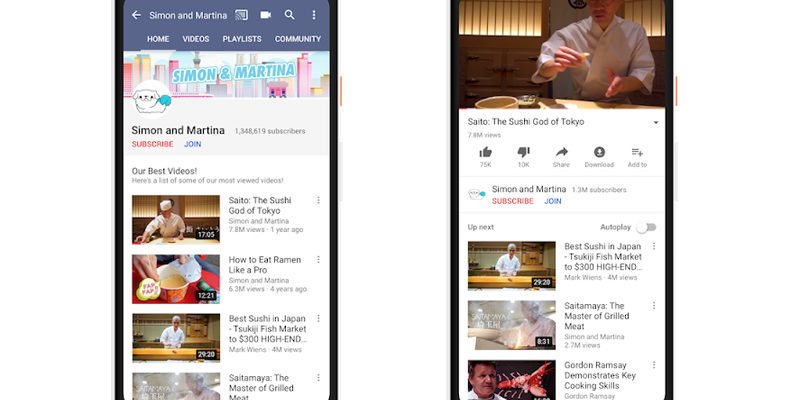This screenshot has width=800, height=400.
Task: Open the Cast icon in channel header
Action: tap(241, 15)
